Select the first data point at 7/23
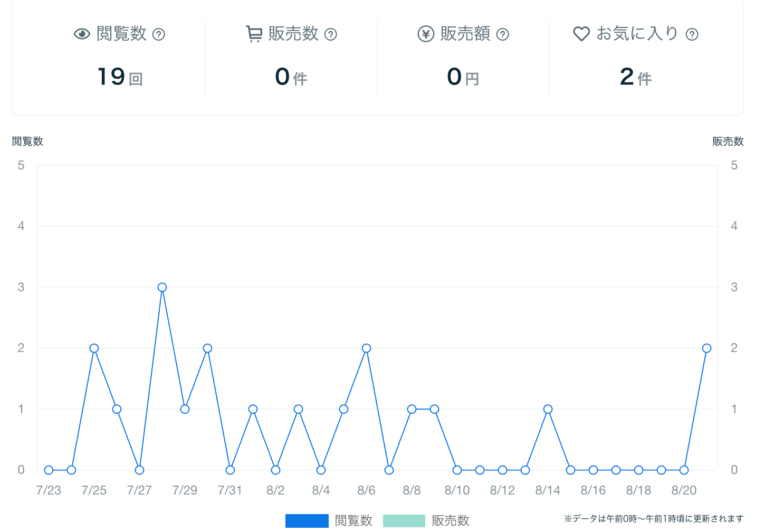Screen dimensions: 765x532 49,470
